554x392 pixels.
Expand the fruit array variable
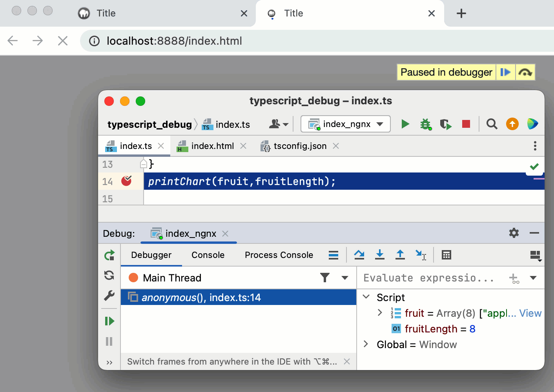point(379,313)
